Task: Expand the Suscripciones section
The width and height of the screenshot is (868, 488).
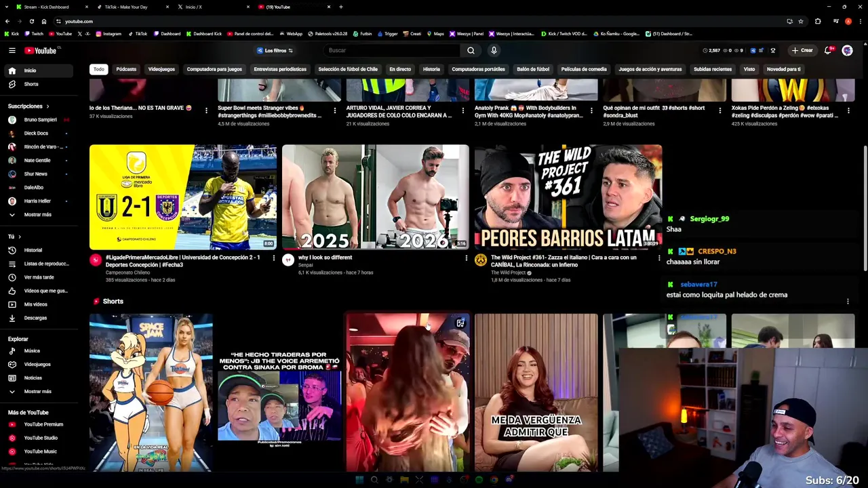Action: click(28, 106)
